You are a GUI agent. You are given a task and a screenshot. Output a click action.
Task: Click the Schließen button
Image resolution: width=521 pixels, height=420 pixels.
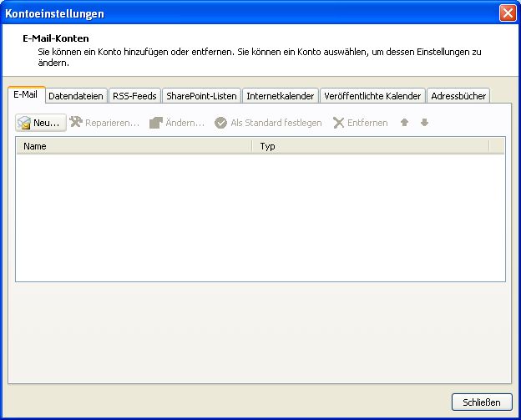pos(481,402)
